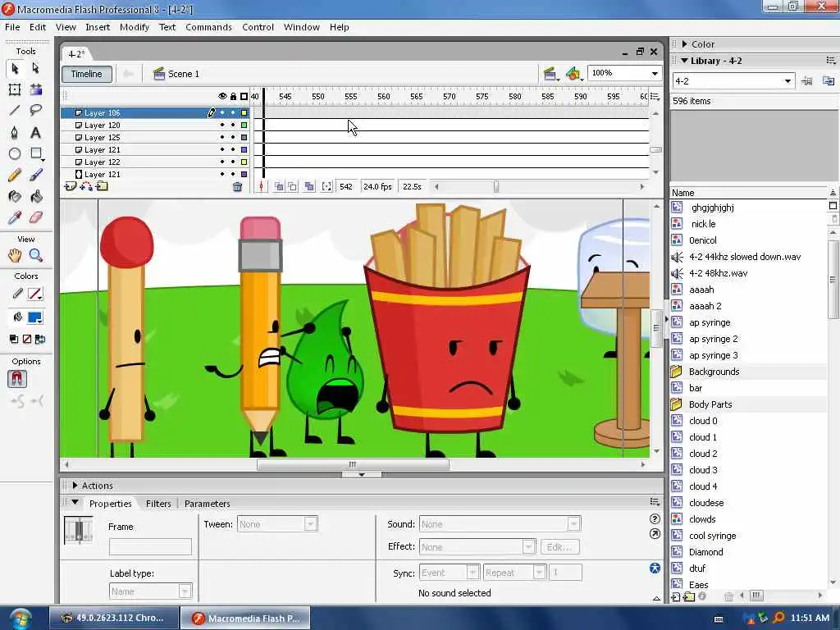
Task: Select the Subselection tool
Action: coord(35,69)
